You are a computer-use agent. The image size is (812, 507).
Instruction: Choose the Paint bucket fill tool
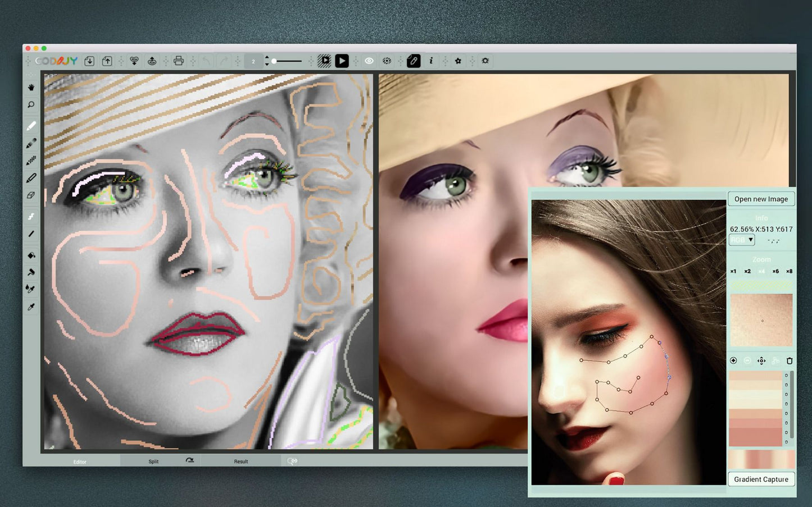(31, 255)
